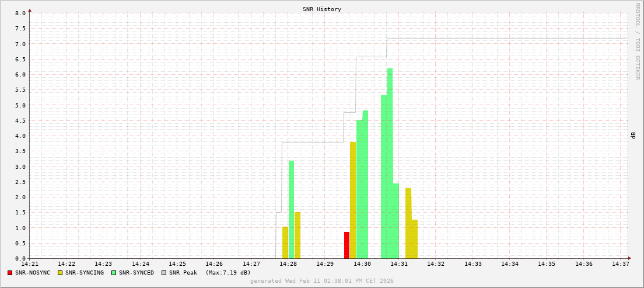Click the 14:21 time axis label
The height and width of the screenshot is (288, 644).
point(30,264)
